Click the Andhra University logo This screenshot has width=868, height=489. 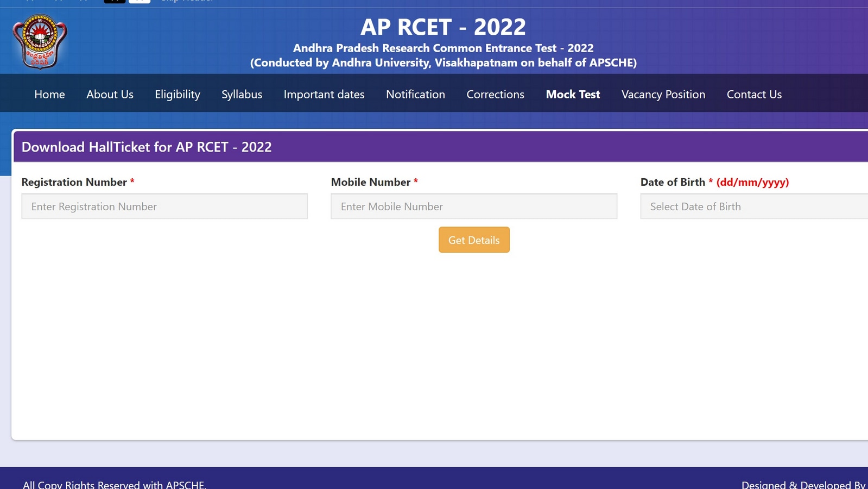(40, 41)
